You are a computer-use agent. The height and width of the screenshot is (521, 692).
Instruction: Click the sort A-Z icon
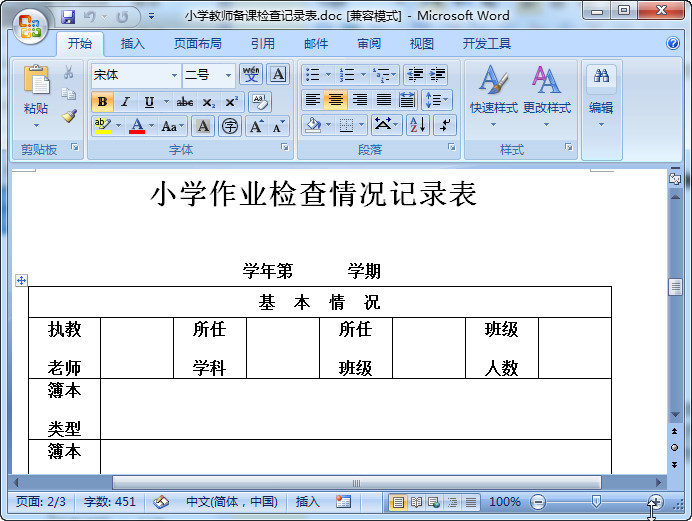[x=417, y=125]
